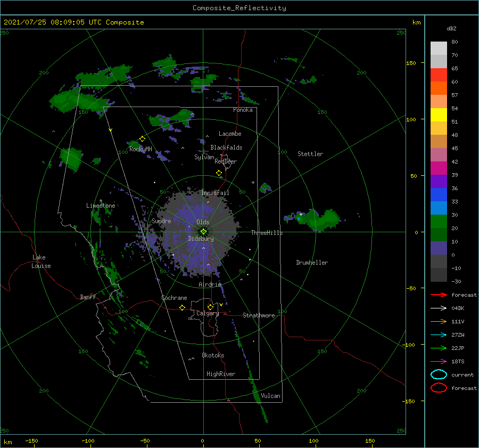Screen dimensions: 479x448
Task: Click the cyan current ellipse icon
Action: click(439, 374)
